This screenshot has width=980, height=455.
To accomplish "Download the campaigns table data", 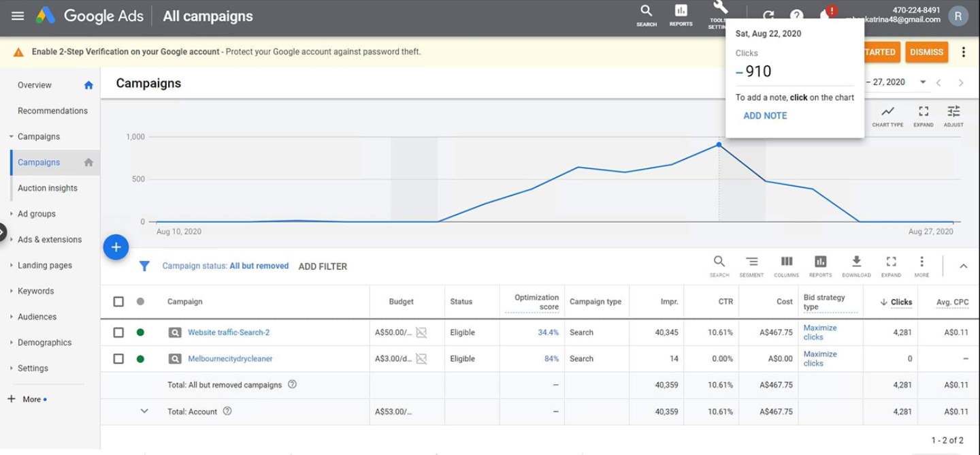I will point(856,265).
